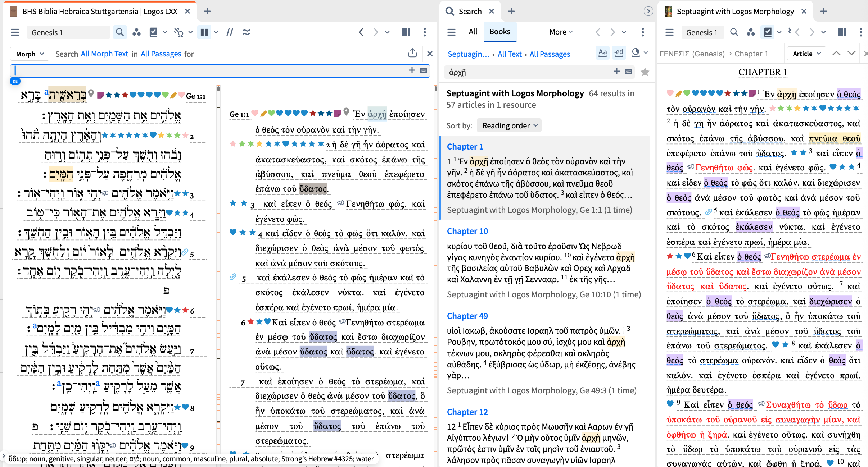This screenshot has height=467, width=868.
Task: Go to next article in Septuagint panel
Action: pos(851,54)
